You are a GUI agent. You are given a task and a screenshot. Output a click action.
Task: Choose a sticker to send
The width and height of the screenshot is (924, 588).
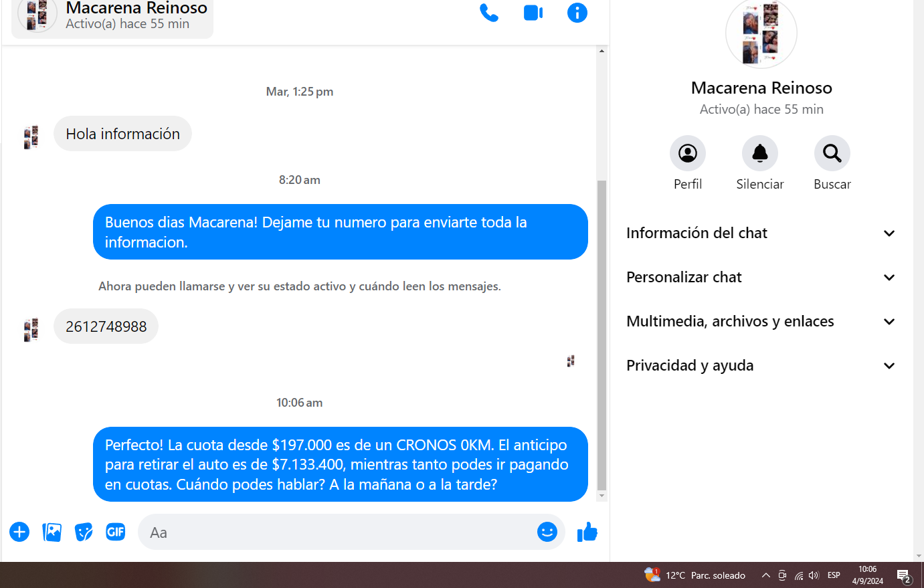[84, 532]
